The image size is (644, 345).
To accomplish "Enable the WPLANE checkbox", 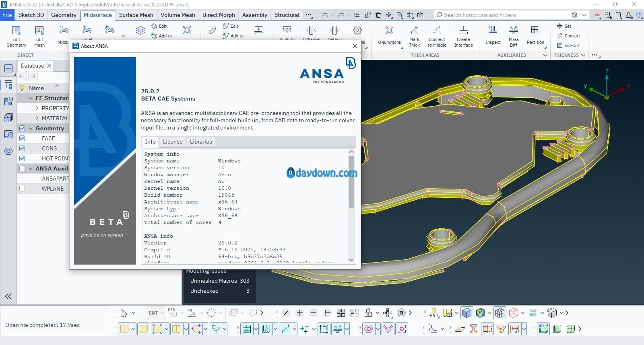I will tap(22, 189).
